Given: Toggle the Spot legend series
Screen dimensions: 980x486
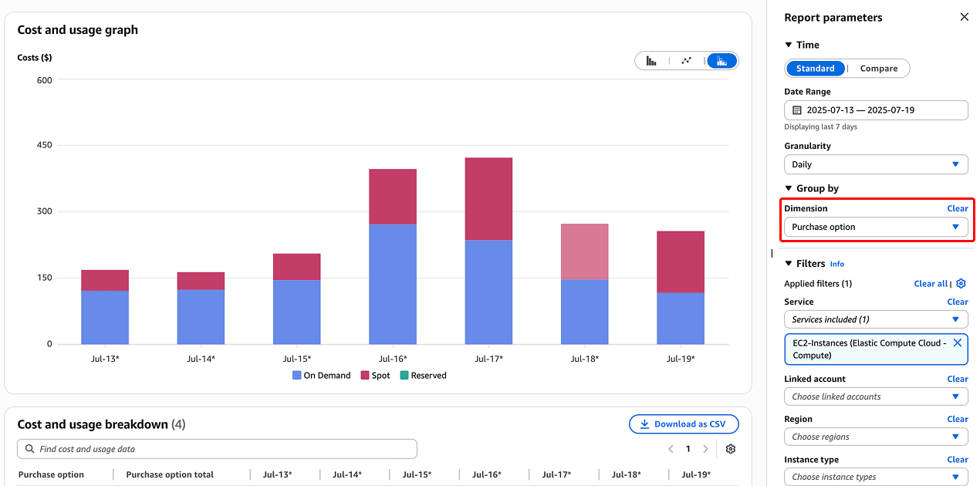Looking at the screenshot, I should tap(375, 376).
